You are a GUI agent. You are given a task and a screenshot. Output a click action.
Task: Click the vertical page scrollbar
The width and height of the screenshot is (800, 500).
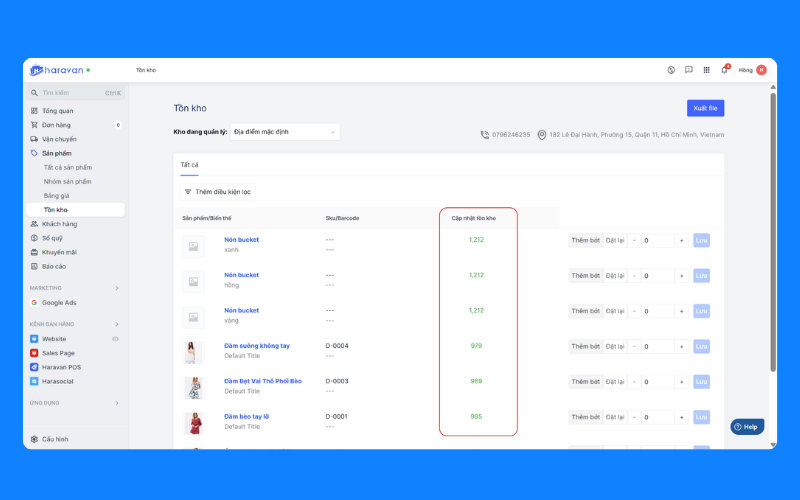[x=773, y=230]
